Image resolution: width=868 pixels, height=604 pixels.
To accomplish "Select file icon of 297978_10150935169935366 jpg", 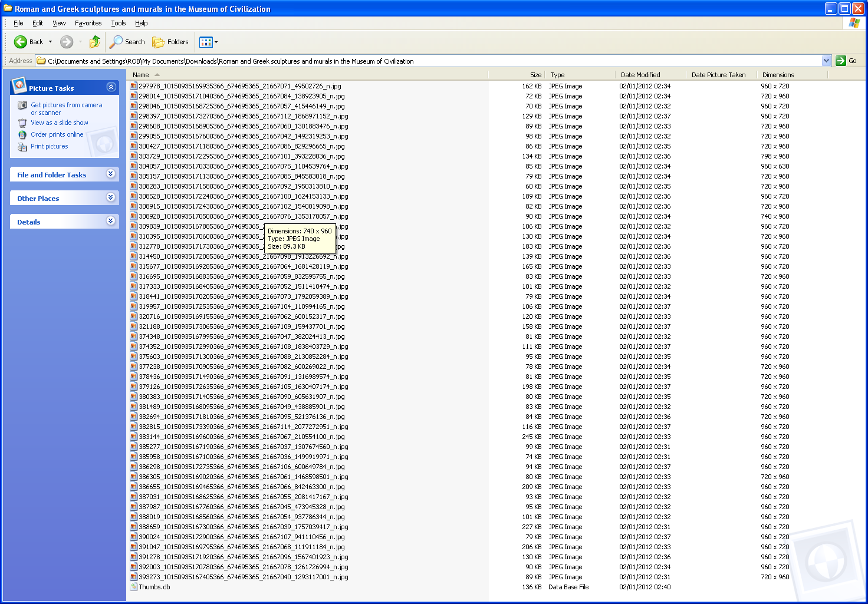I will point(134,86).
